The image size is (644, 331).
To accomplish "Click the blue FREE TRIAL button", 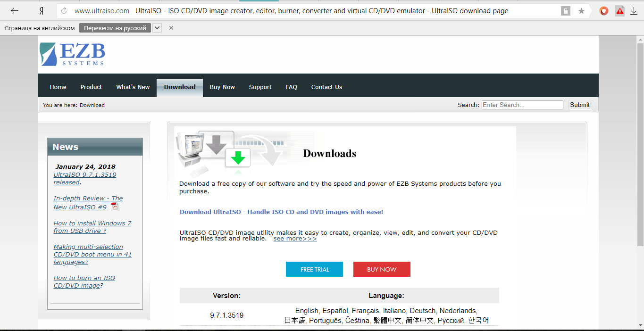I will pos(315,269).
